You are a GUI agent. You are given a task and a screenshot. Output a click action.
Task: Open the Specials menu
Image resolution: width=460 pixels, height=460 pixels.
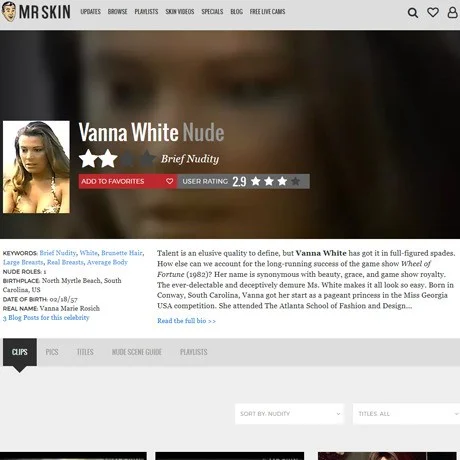click(x=212, y=12)
